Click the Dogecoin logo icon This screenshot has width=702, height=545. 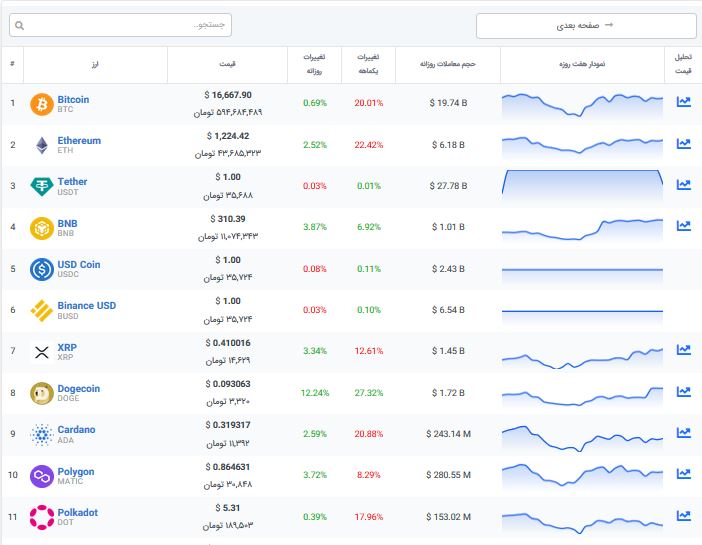(x=42, y=393)
